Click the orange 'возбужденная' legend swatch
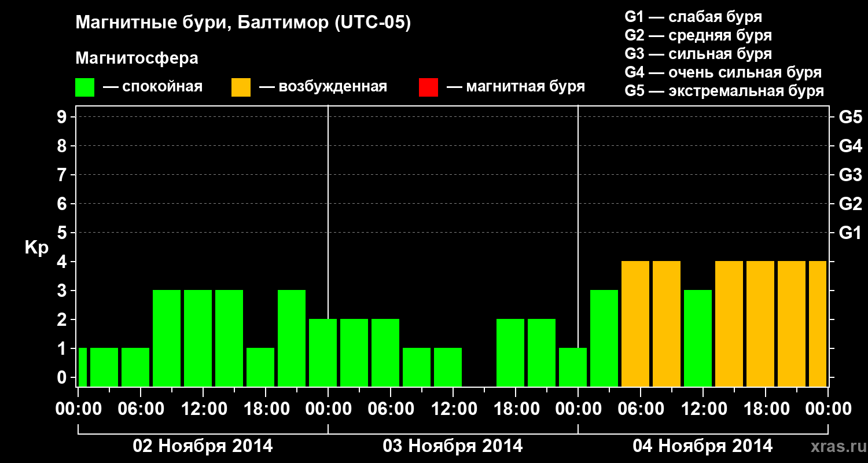 tap(241, 87)
